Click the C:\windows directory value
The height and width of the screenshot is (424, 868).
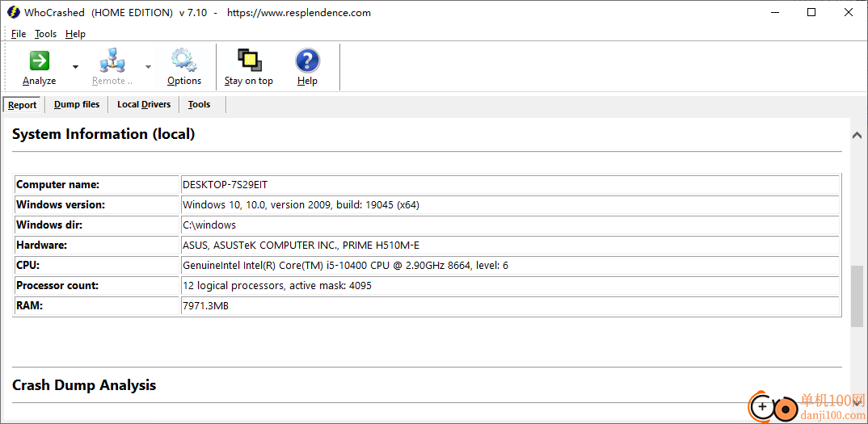[209, 225]
